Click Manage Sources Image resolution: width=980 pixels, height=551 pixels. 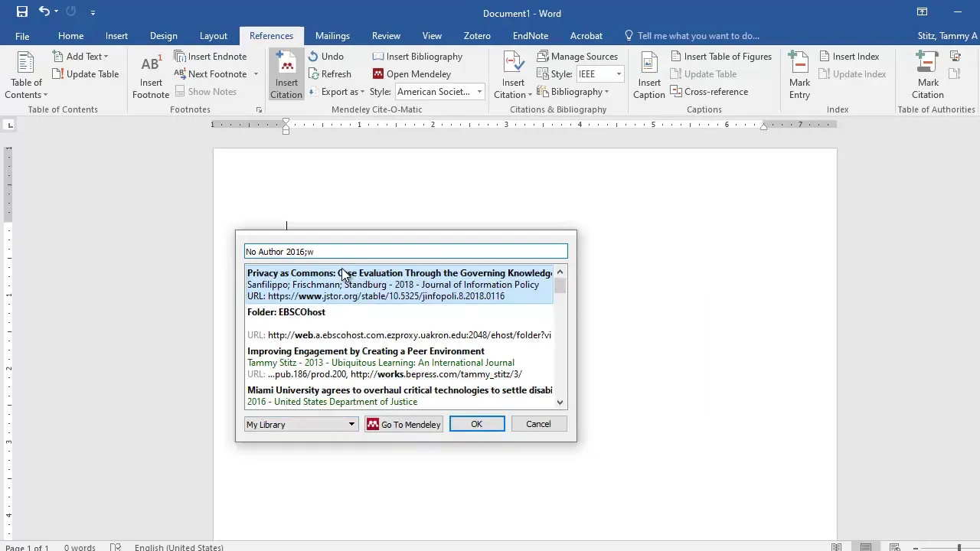(577, 57)
